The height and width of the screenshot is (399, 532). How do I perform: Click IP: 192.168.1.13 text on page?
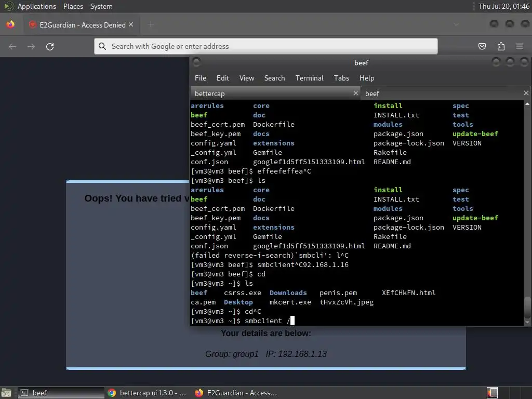pos(296,354)
